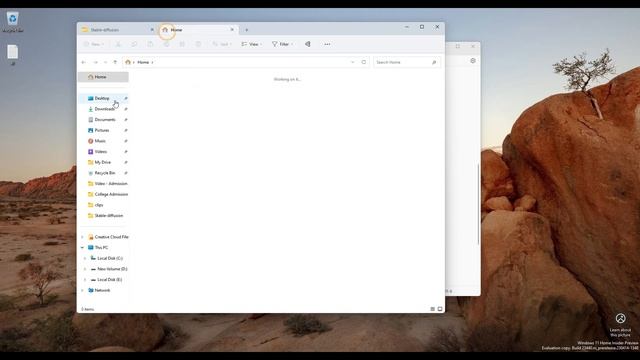Expand New Volume (D:) node
This screenshot has height=360, width=640.
85,269
